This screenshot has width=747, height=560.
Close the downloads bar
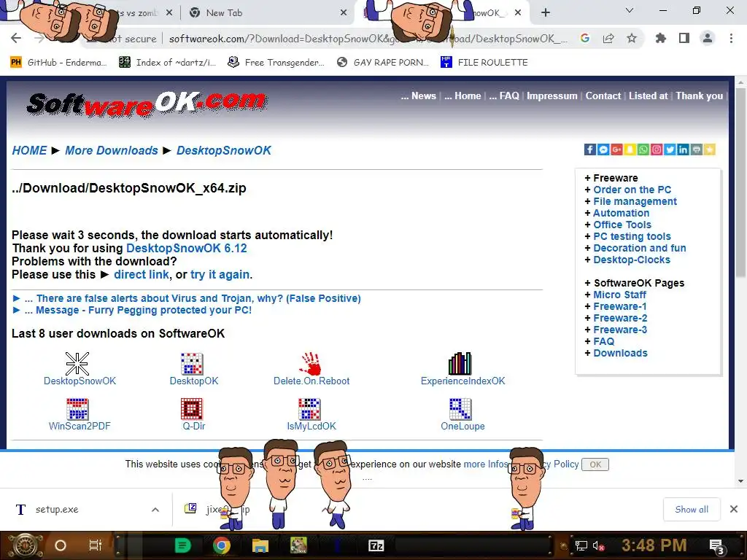[x=734, y=510]
